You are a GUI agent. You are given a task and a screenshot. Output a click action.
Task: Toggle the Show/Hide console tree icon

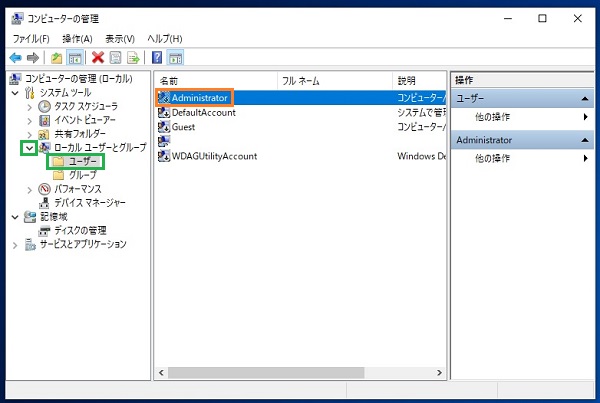click(x=75, y=58)
